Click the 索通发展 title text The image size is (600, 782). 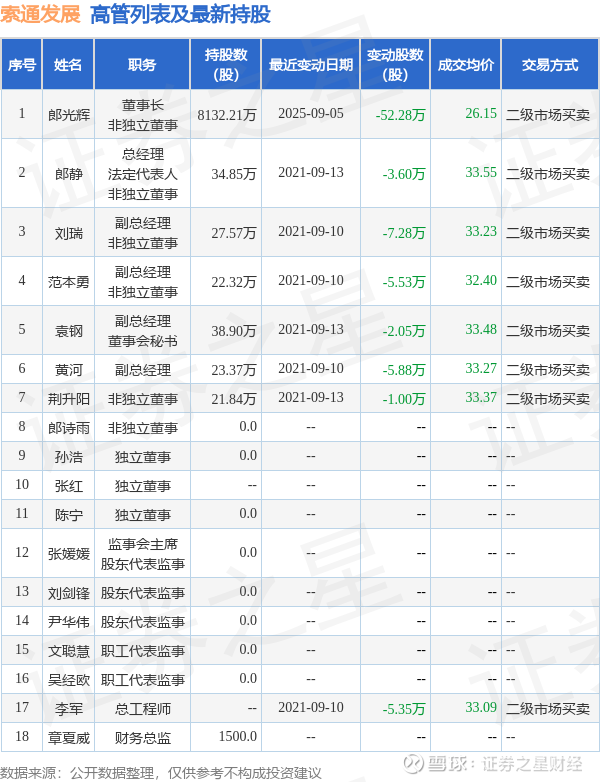pyautogui.click(x=40, y=14)
